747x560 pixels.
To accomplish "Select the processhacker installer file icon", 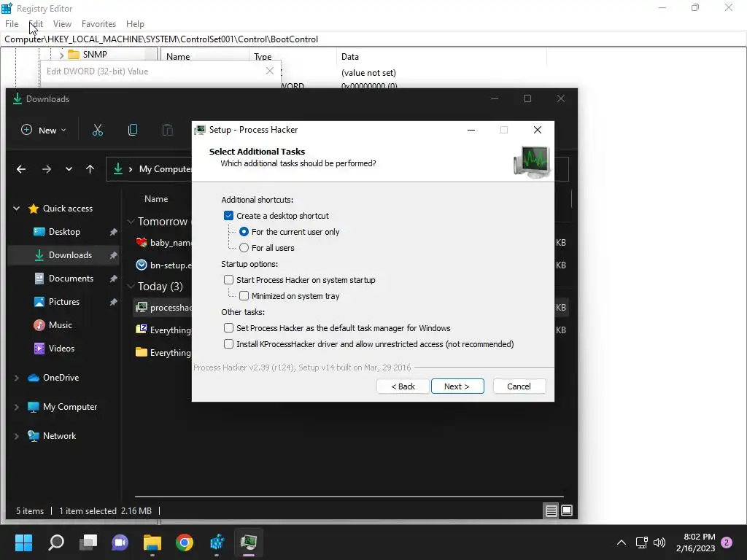I will point(142,308).
